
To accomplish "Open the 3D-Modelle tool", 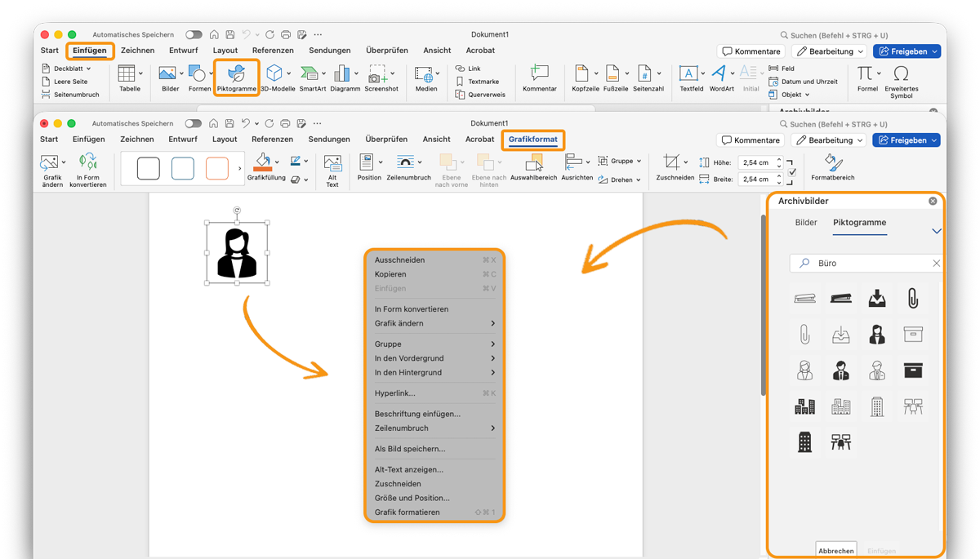I will point(275,76).
